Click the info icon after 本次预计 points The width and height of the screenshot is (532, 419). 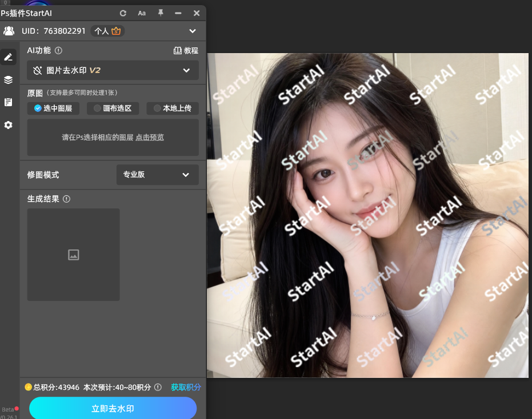158,387
